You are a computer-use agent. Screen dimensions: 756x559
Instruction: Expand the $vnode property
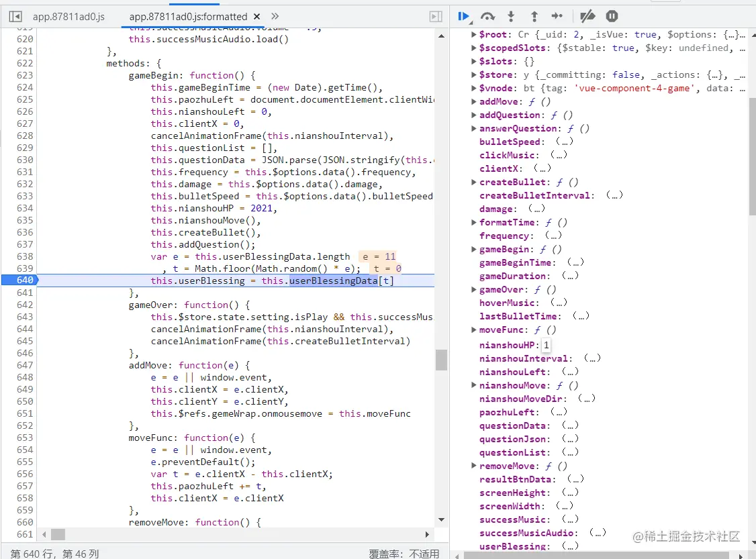474,88
